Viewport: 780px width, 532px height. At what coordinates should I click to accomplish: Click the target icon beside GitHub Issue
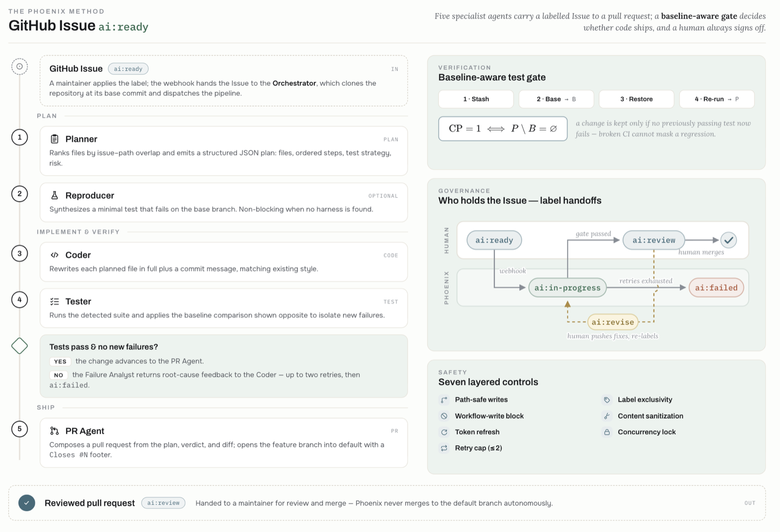tap(19, 66)
